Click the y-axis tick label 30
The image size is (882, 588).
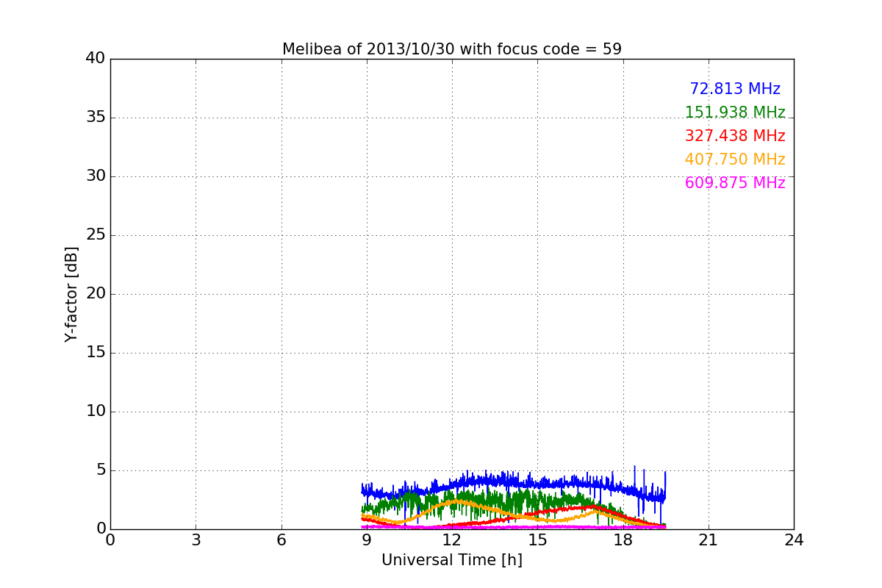coord(96,176)
